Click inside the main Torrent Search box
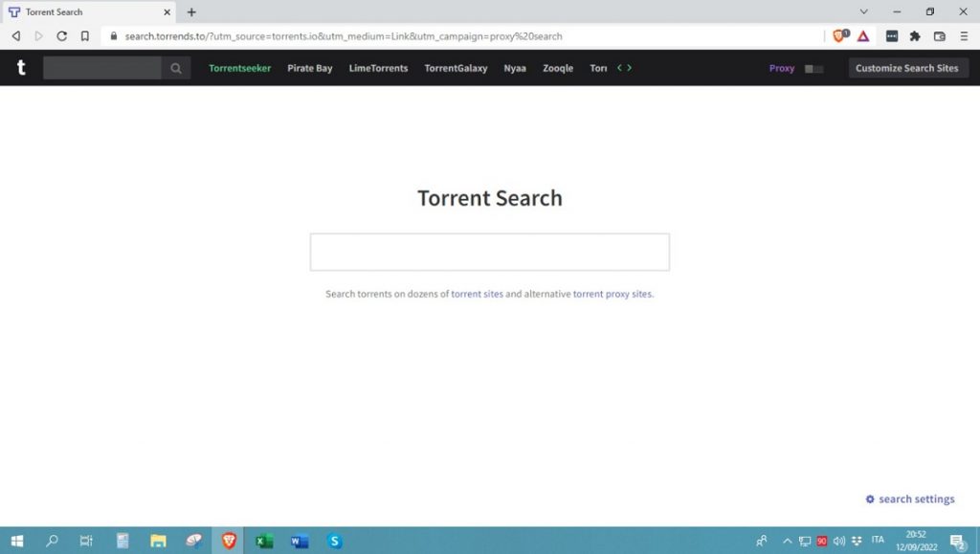980x554 pixels. click(x=489, y=251)
